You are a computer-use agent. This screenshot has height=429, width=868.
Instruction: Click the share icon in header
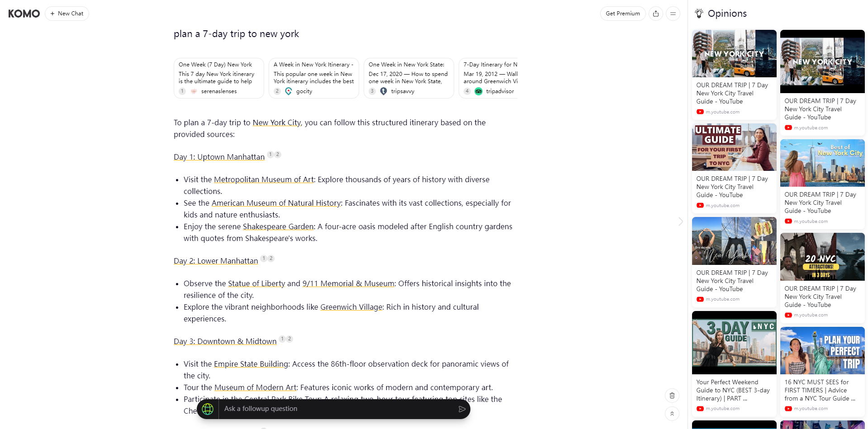point(656,14)
